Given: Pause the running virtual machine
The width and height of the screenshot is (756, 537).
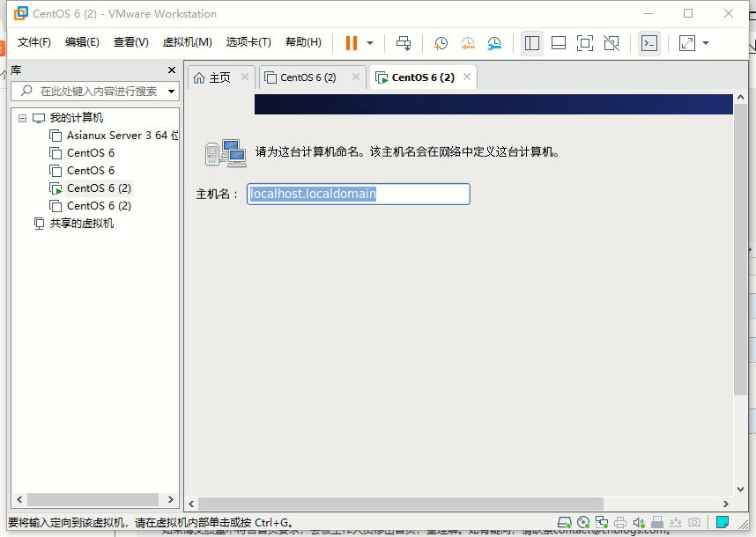Looking at the screenshot, I should coord(352,43).
